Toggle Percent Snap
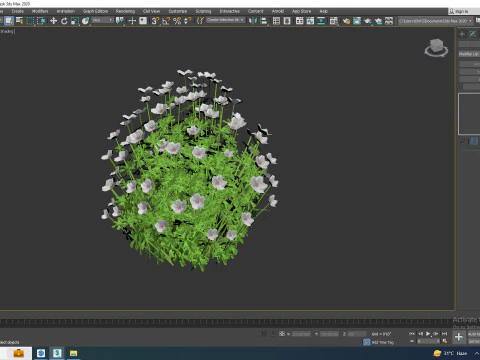The height and width of the screenshot is (360, 480). (x=177, y=21)
